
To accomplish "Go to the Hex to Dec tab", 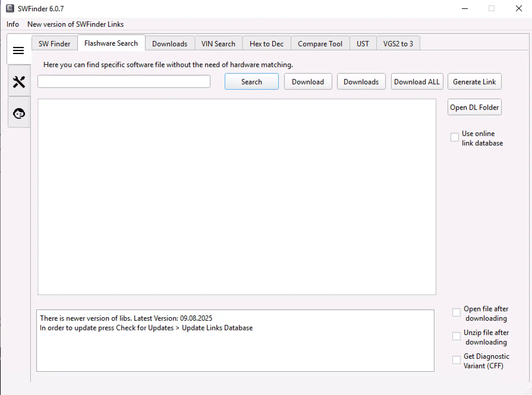I will point(267,44).
